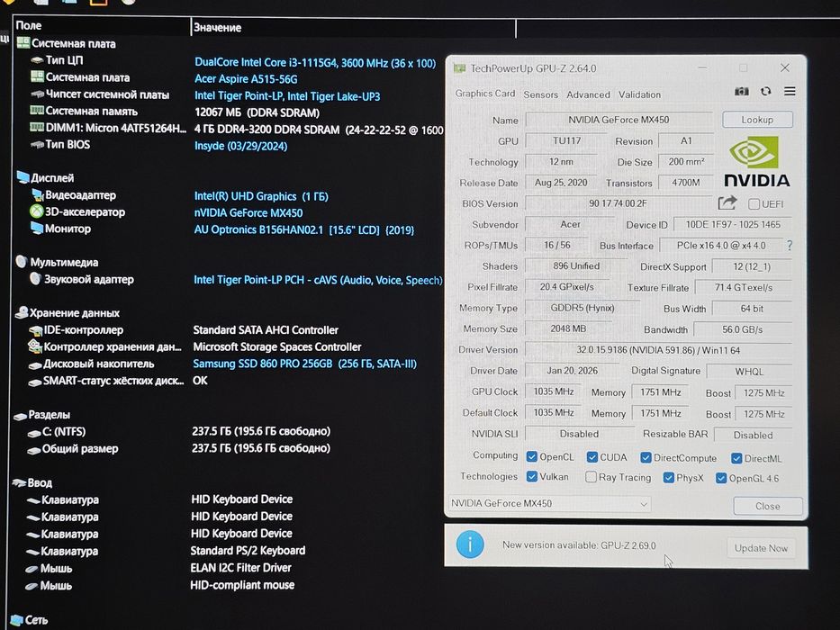Click the Lookup button

[x=757, y=120]
